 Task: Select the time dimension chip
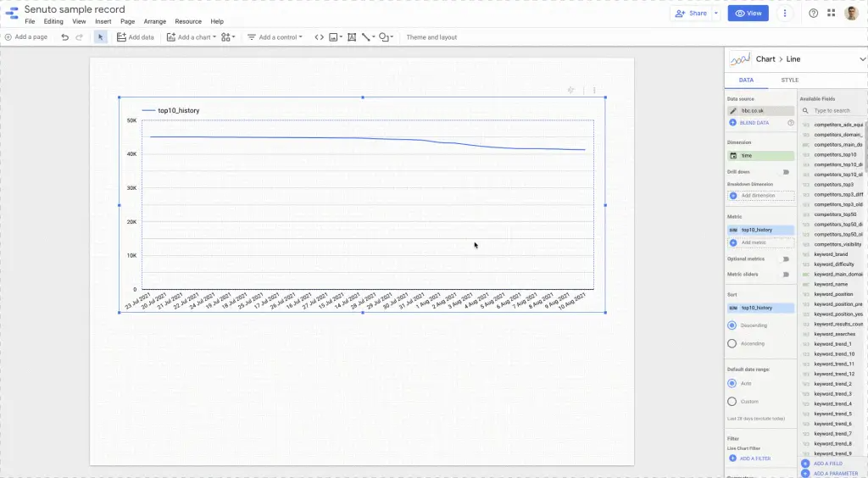tap(760, 156)
